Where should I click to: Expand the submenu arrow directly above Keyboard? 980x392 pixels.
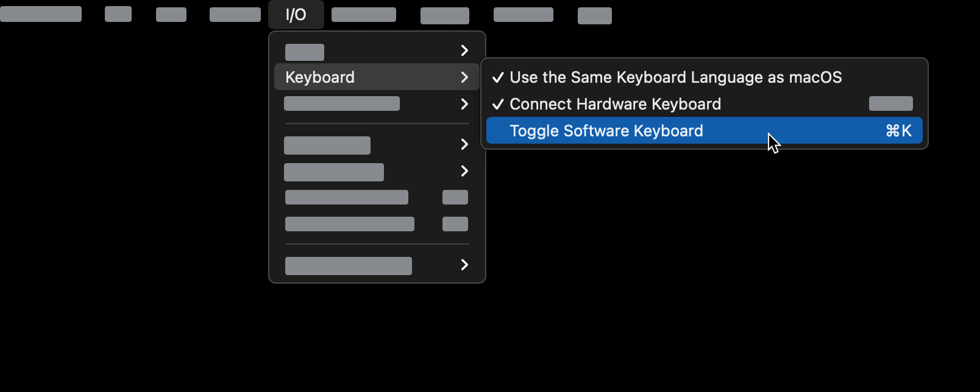pyautogui.click(x=464, y=51)
